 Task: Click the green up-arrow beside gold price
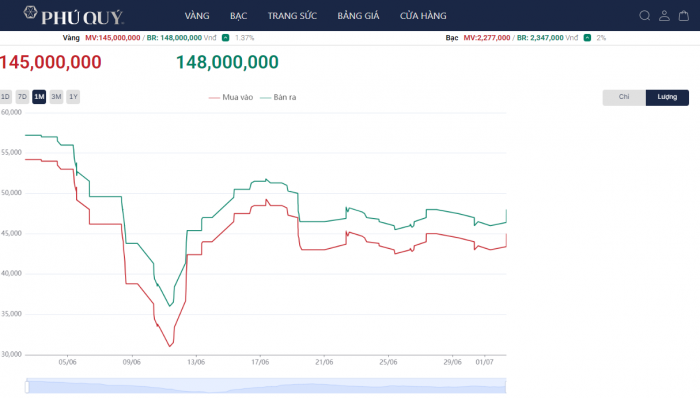click(x=225, y=38)
